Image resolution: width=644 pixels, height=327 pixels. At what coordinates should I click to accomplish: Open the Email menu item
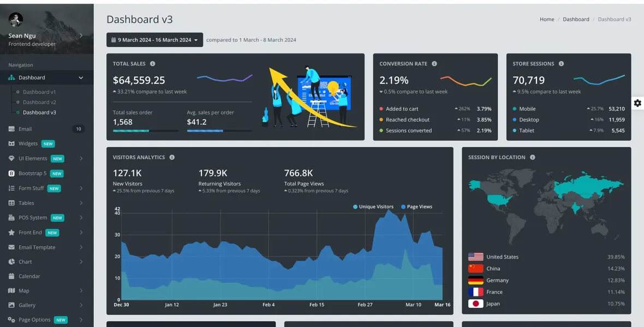(25, 129)
